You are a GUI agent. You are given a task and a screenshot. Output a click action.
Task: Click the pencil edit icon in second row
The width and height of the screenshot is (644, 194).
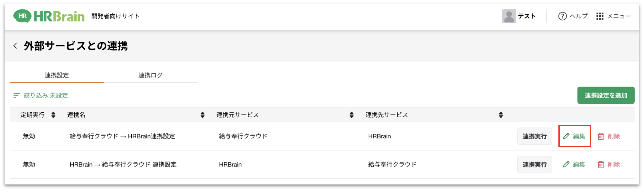click(x=566, y=164)
